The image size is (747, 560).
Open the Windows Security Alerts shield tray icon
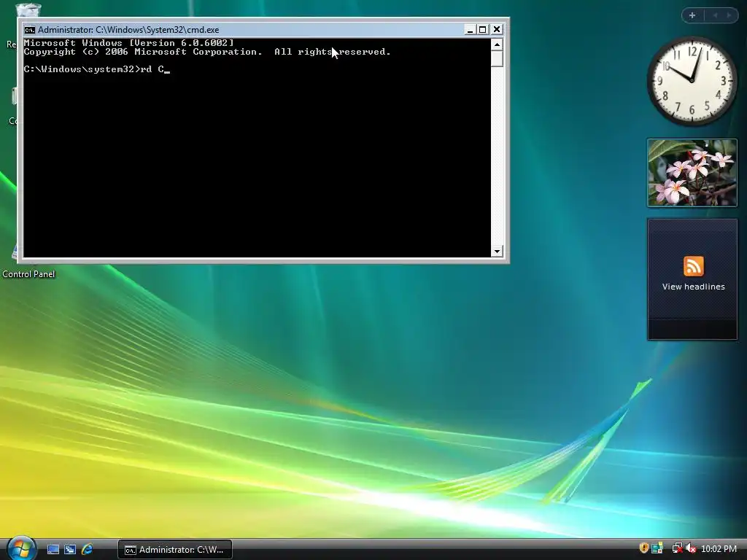point(643,548)
